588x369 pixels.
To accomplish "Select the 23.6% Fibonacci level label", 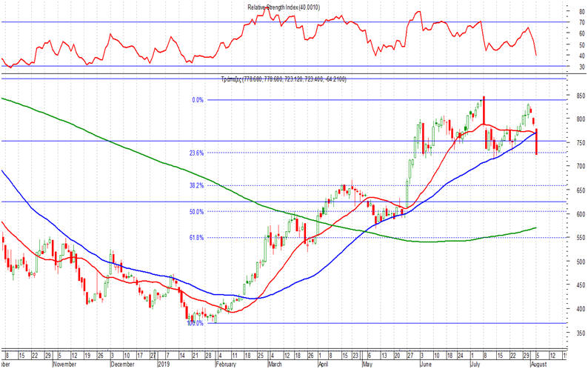I will coord(196,153).
